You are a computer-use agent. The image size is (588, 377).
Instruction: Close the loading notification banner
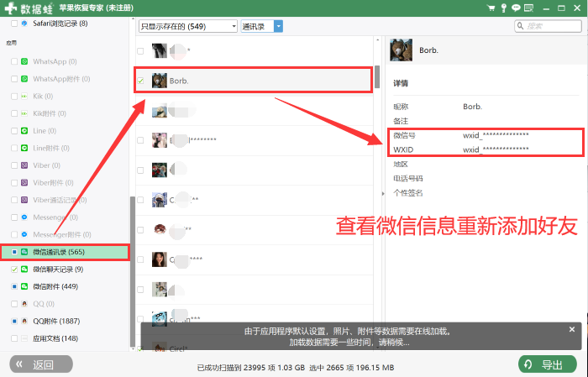tap(572, 329)
